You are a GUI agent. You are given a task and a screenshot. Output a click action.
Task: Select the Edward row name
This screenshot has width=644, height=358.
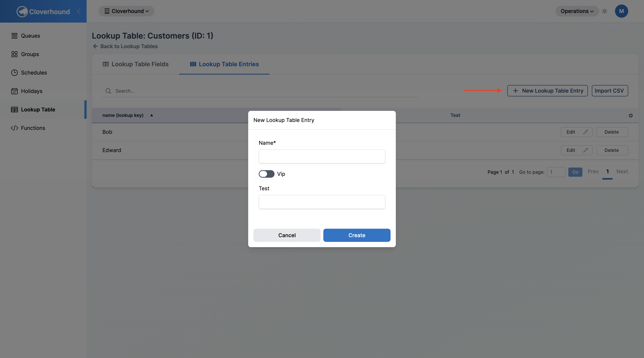pos(112,150)
